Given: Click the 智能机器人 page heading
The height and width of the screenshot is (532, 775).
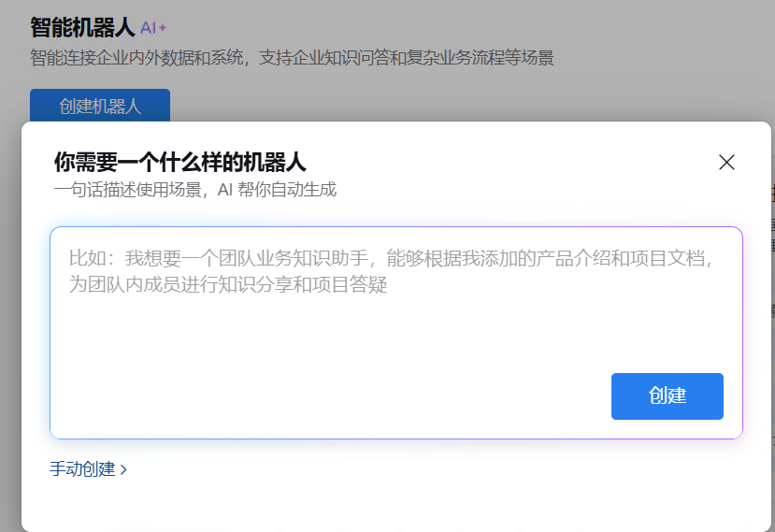Looking at the screenshot, I should [82, 27].
